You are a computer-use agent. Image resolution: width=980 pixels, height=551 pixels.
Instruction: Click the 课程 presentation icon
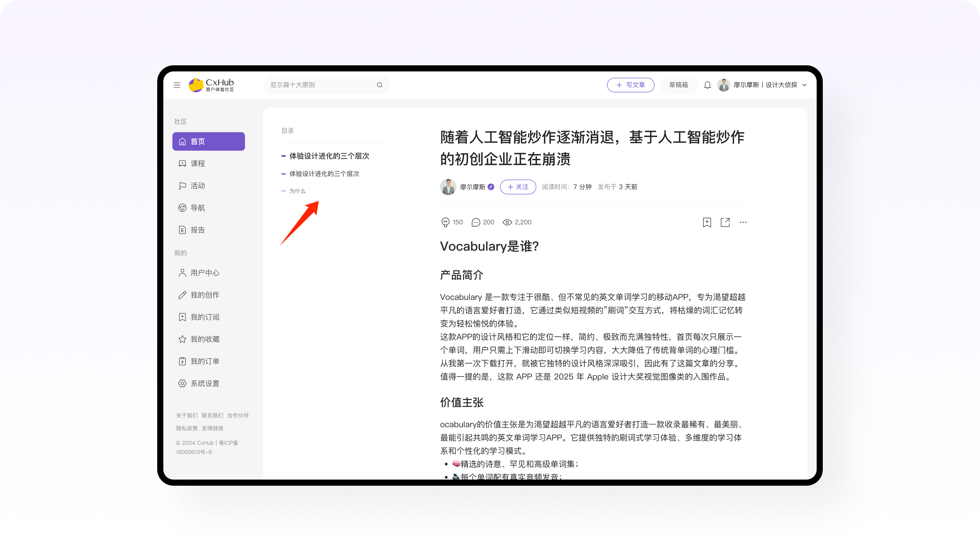(x=182, y=164)
